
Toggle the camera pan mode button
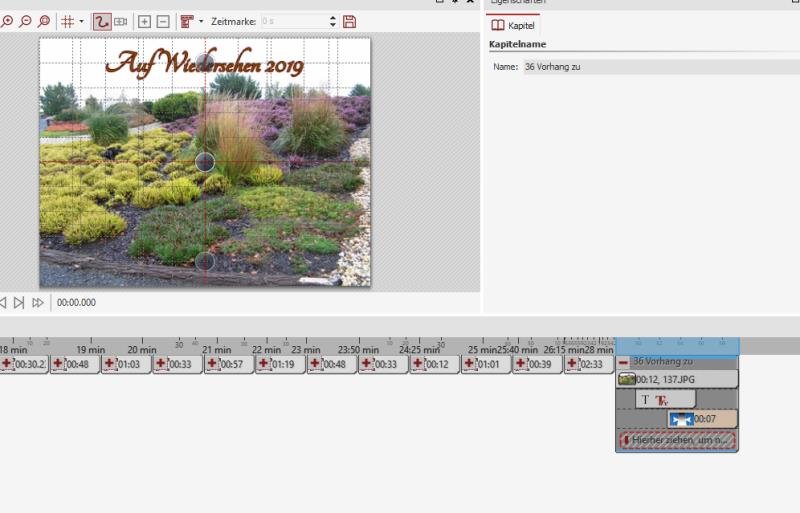(x=121, y=21)
